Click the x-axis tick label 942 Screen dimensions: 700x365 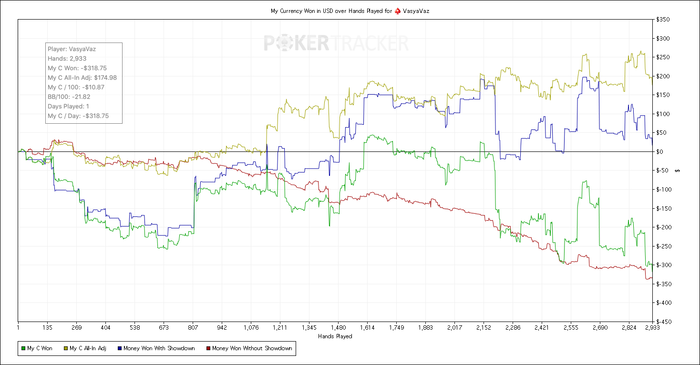coord(222,328)
